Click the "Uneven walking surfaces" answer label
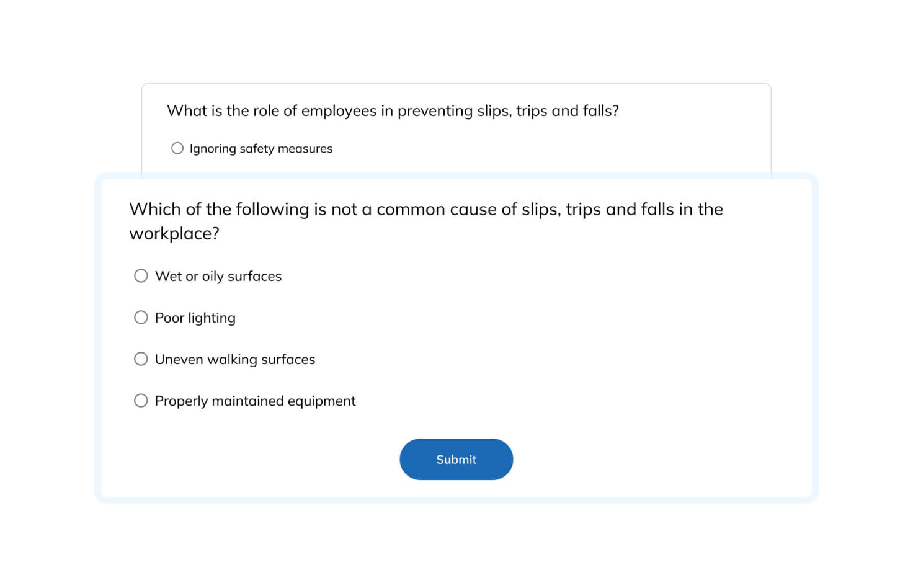913x588 pixels. (x=235, y=359)
